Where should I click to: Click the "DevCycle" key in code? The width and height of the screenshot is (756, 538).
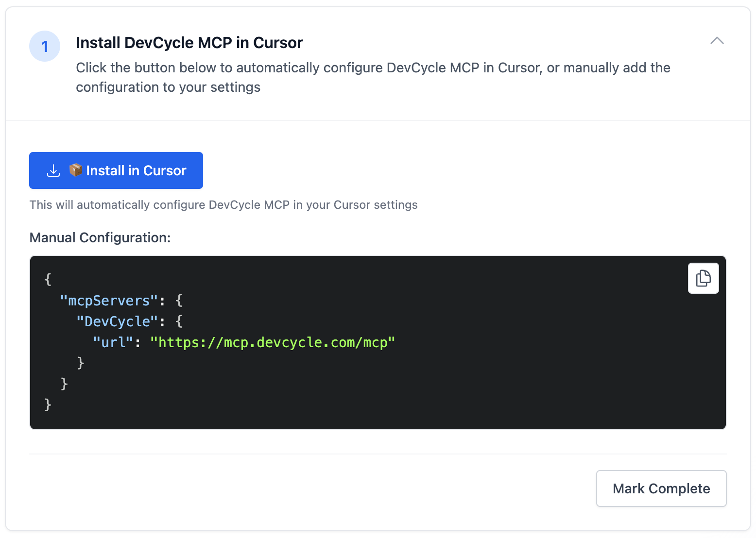(117, 321)
